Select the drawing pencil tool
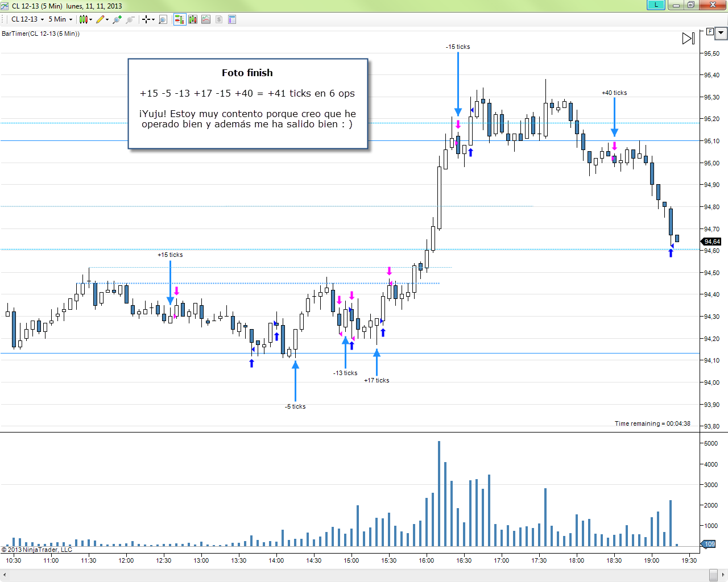728x582 pixels. 101,19
